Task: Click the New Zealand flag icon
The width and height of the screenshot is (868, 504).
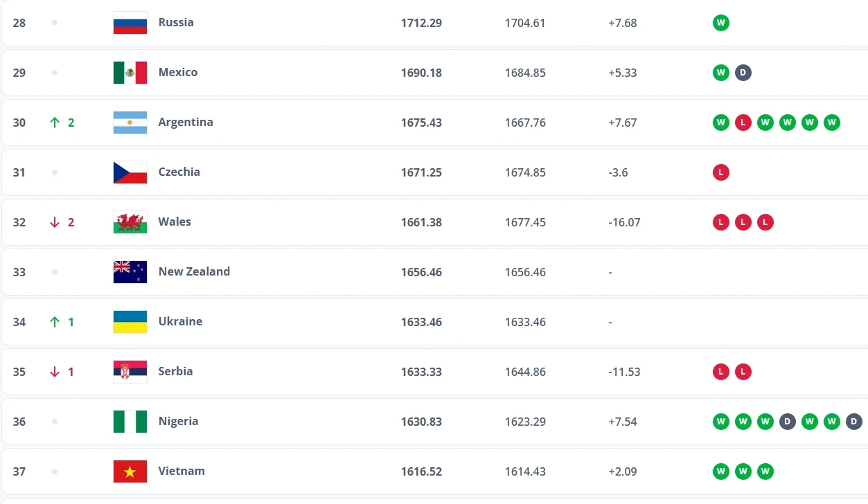Action: click(130, 272)
